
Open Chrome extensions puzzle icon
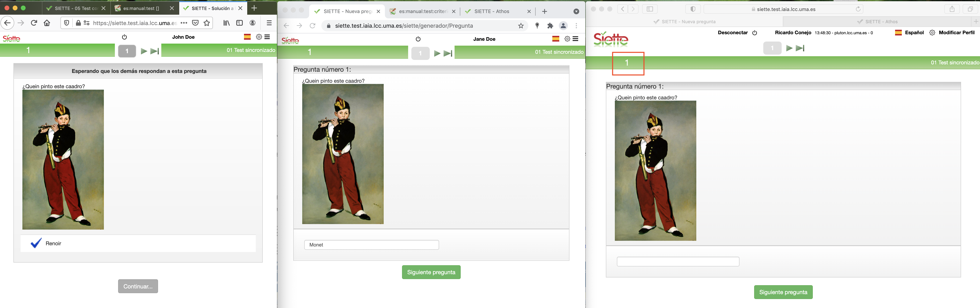click(x=550, y=26)
